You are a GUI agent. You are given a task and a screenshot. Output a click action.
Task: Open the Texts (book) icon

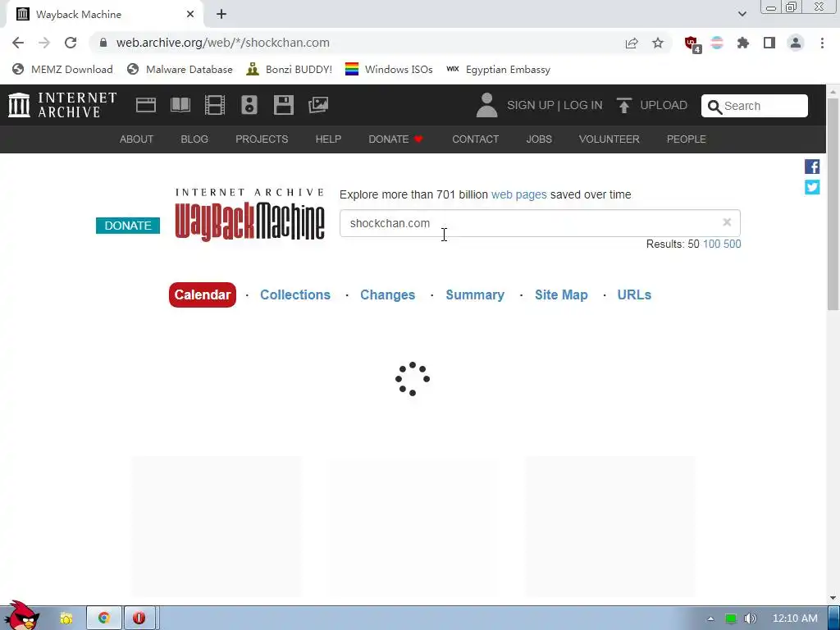[x=180, y=105]
